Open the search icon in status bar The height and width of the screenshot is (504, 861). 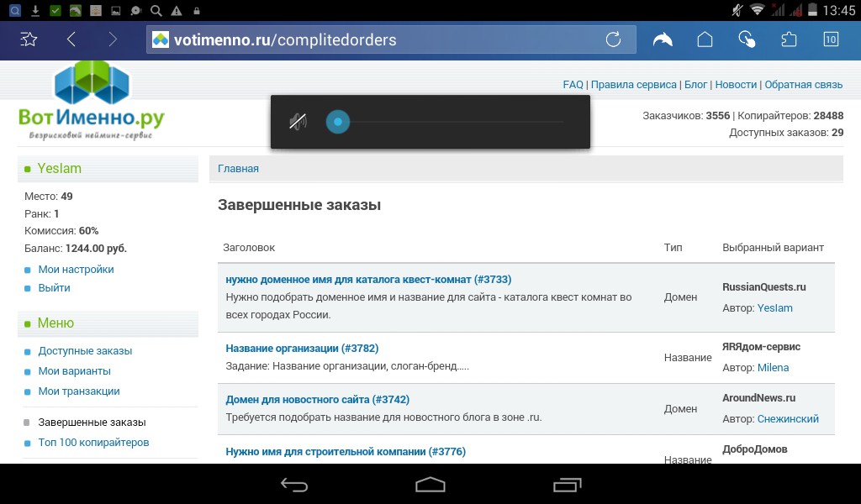156,10
